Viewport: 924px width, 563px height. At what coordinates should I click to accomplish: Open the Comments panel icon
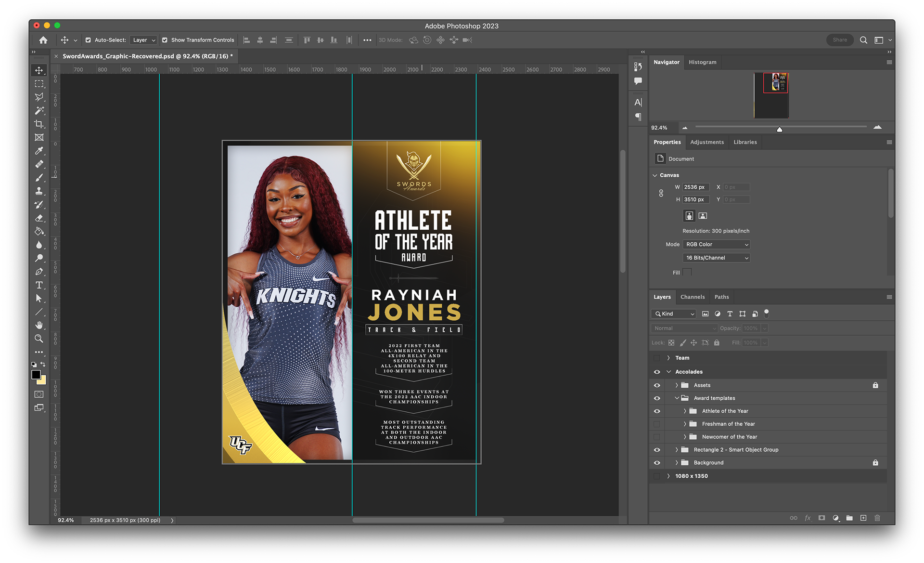[x=638, y=81]
